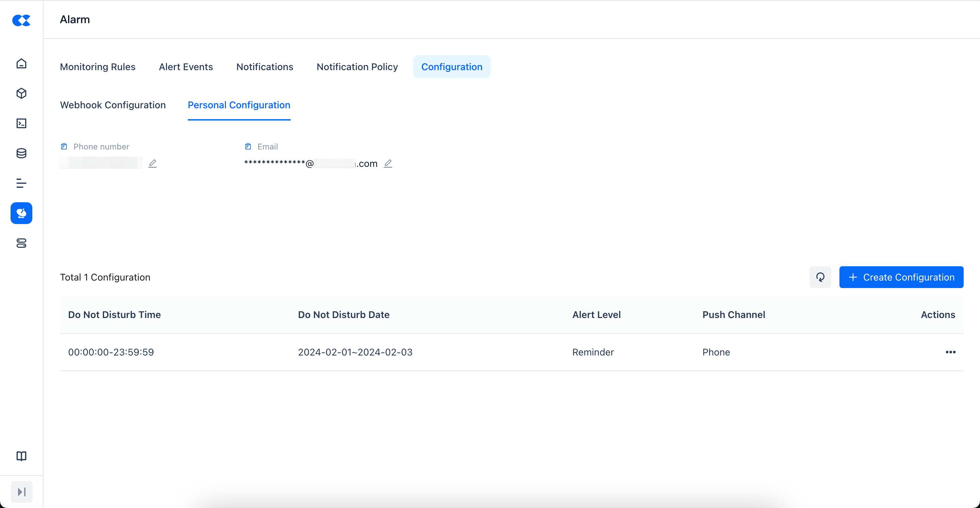Viewport: 980px width, 508px height.
Task: Select the database stack sidebar icon
Action: pyautogui.click(x=21, y=153)
